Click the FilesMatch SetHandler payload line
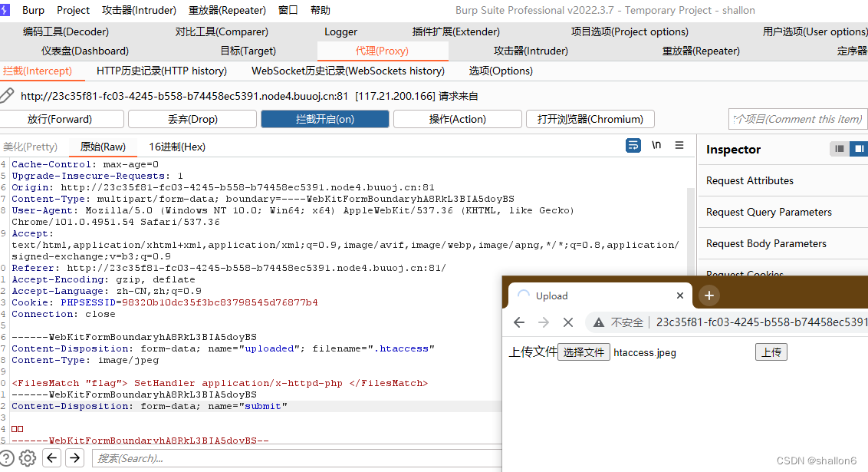868x472 pixels. pyautogui.click(x=220, y=383)
